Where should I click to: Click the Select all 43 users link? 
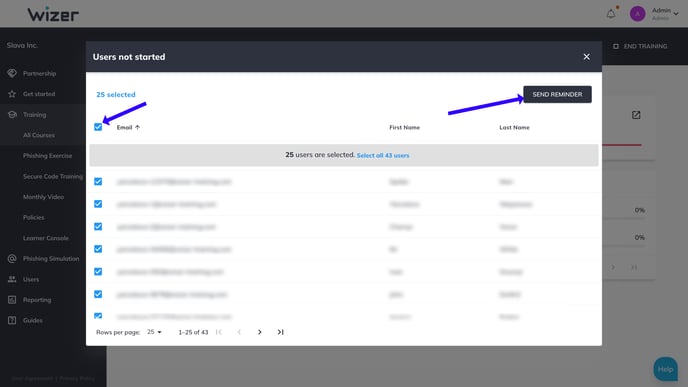[383, 155]
